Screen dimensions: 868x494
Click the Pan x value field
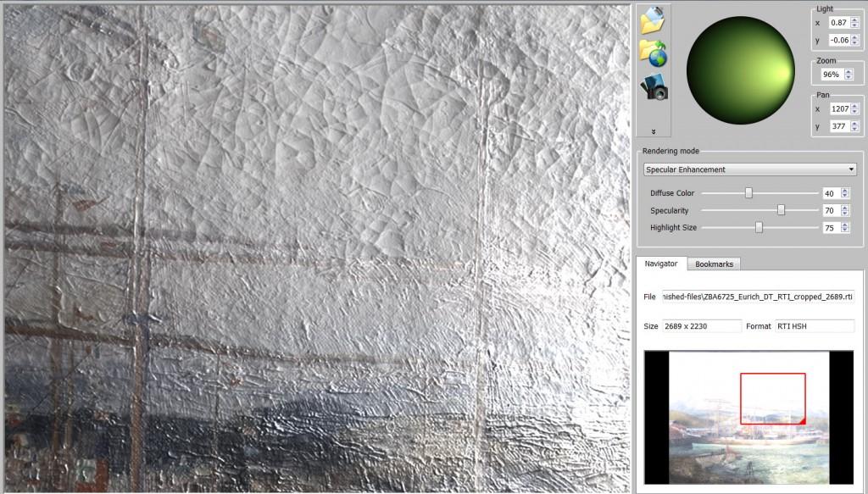[839, 109]
